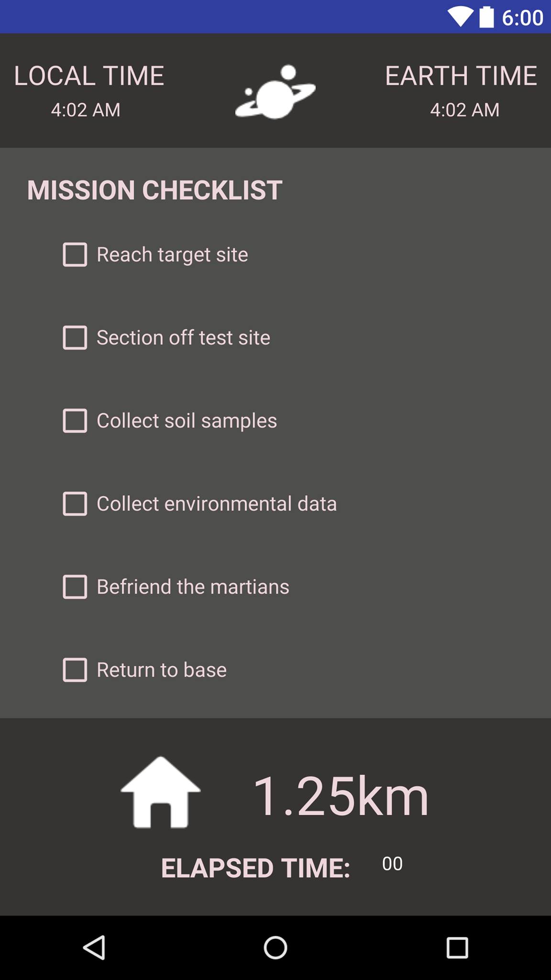Tap the MISSION CHECKLIST heading
Image resolution: width=551 pixels, height=980 pixels.
(154, 190)
